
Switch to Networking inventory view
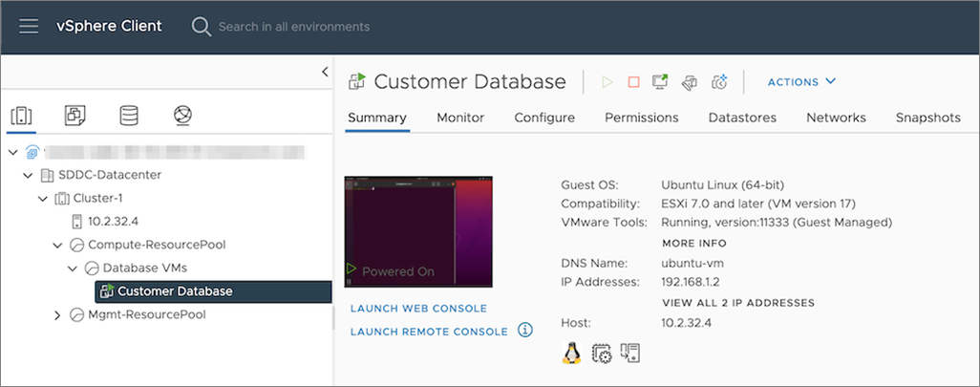point(182,115)
